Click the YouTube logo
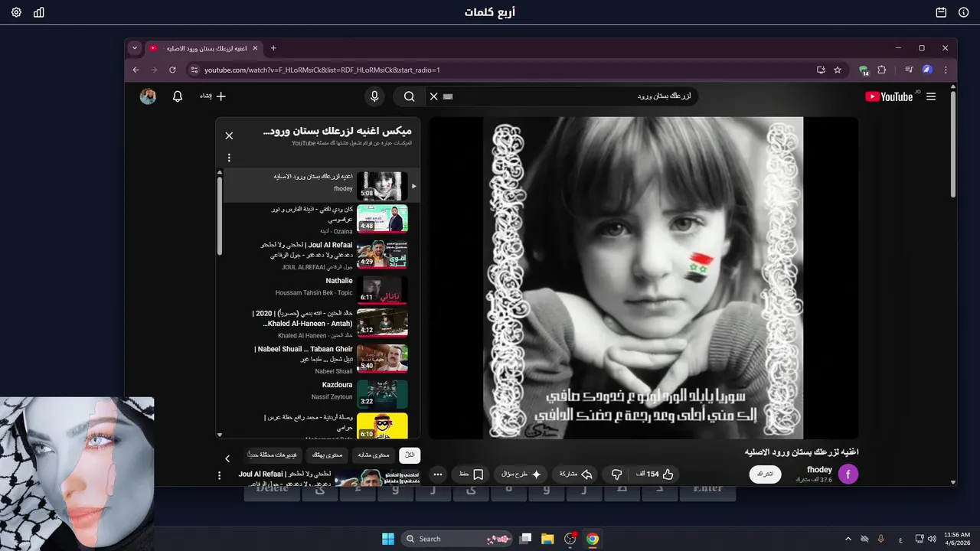 click(889, 96)
